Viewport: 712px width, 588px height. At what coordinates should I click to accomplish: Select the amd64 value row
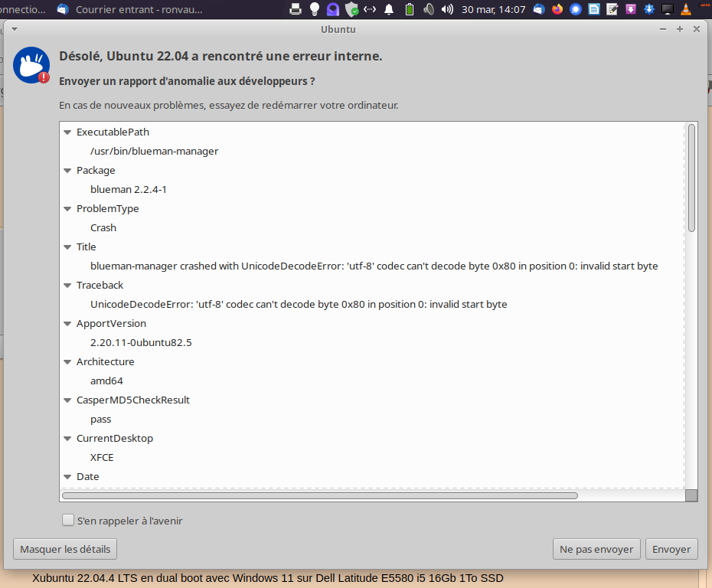106,381
